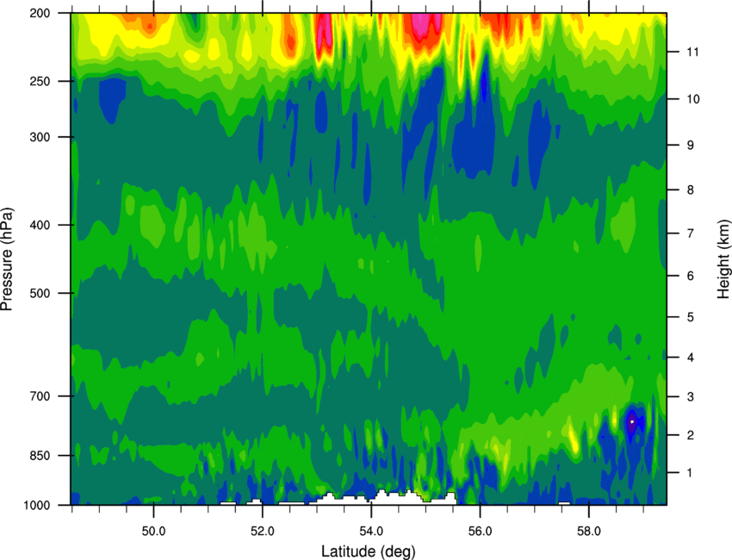Click the 54.0 latitude tick label

(x=371, y=532)
